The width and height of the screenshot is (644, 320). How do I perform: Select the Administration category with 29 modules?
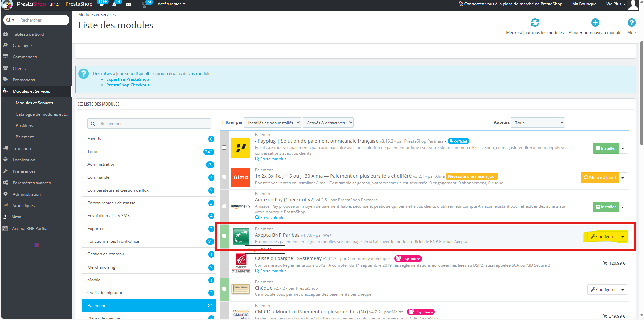(149, 164)
